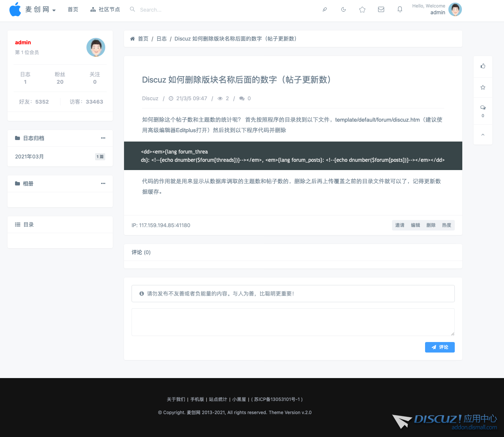The width and height of the screenshot is (504, 437).
Task: Click the info icon in comment notice
Action: [142, 294]
